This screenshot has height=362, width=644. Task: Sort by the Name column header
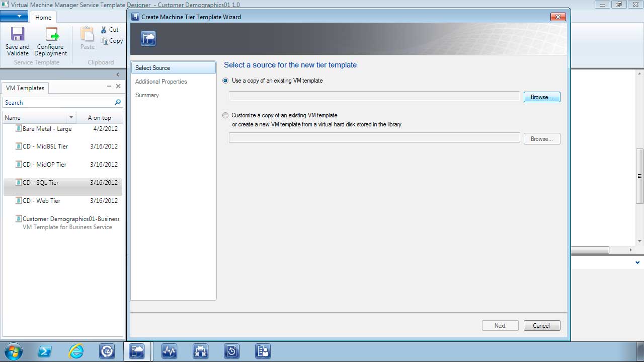[35, 117]
